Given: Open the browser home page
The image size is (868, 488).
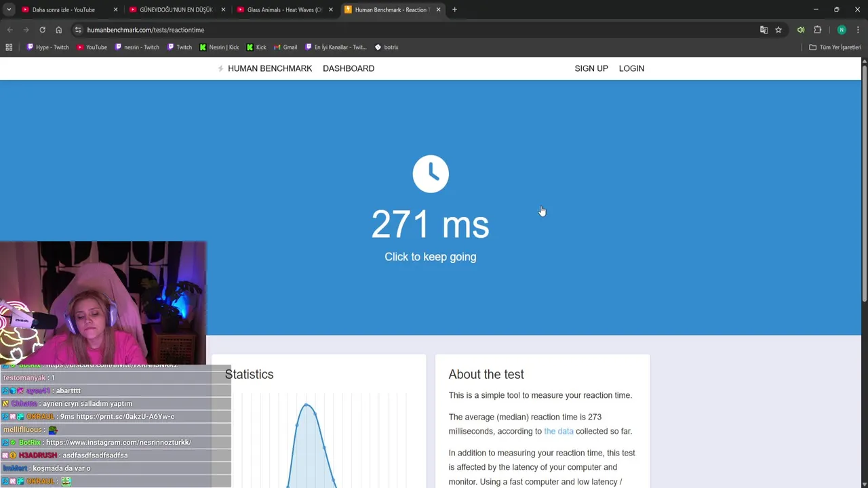Looking at the screenshot, I should (58, 30).
